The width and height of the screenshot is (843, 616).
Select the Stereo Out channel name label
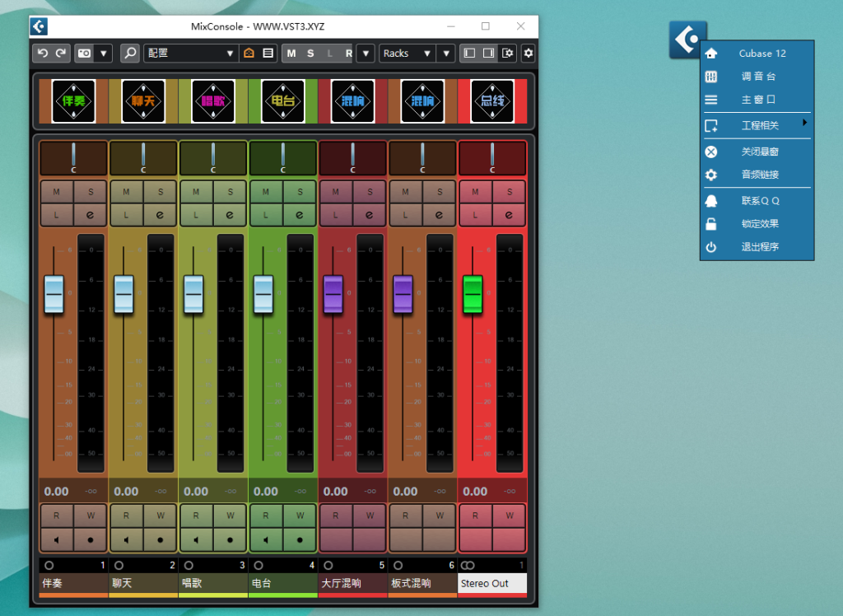coord(492,584)
